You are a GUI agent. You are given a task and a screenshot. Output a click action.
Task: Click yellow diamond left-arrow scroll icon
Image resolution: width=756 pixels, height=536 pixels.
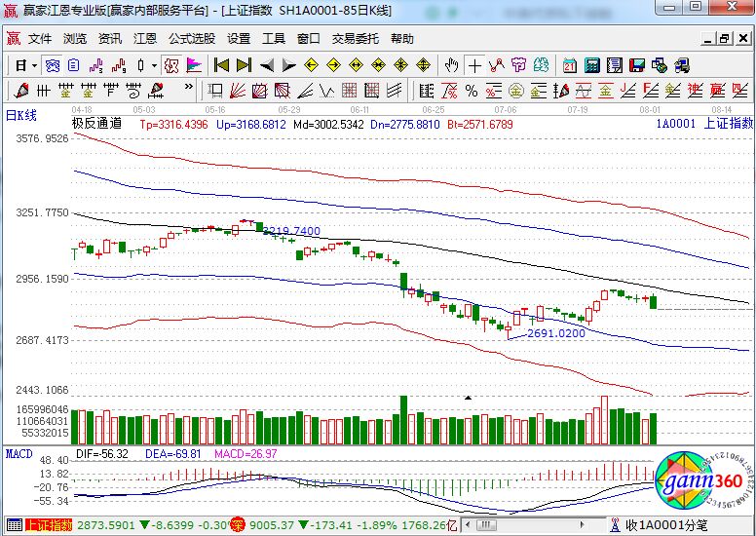tap(312, 65)
